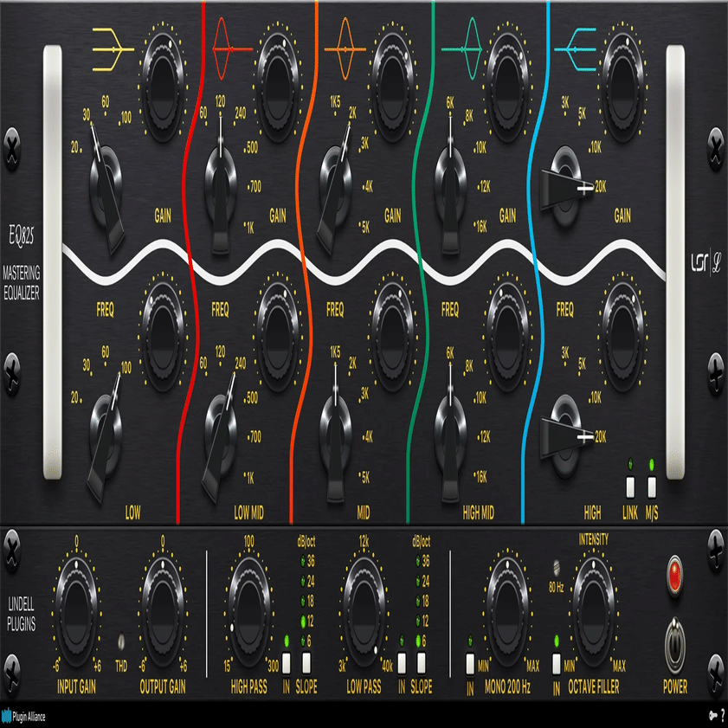
Task: Click the LOW PASS frequency knob
Action: [364, 612]
